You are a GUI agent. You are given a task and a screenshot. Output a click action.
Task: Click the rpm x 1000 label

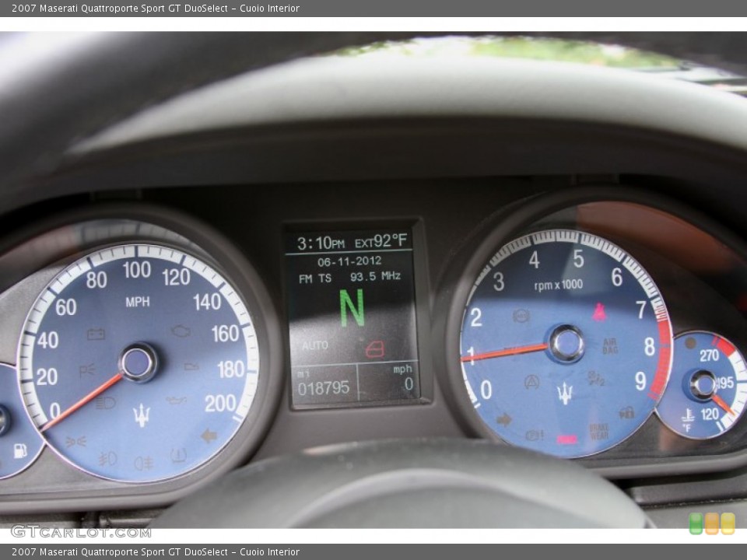(x=559, y=285)
